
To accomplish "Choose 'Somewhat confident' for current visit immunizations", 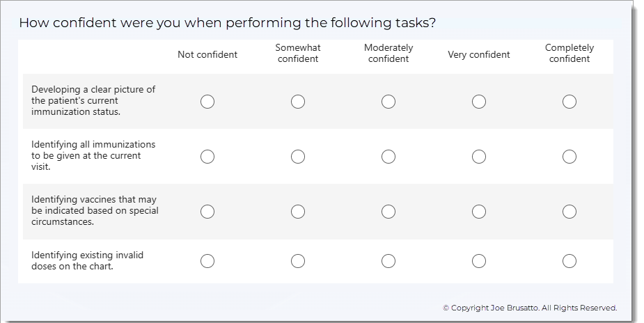I will click(298, 156).
